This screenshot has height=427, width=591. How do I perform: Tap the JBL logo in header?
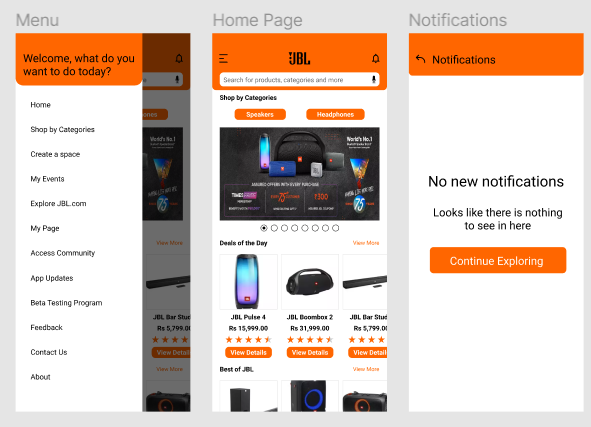click(299, 58)
